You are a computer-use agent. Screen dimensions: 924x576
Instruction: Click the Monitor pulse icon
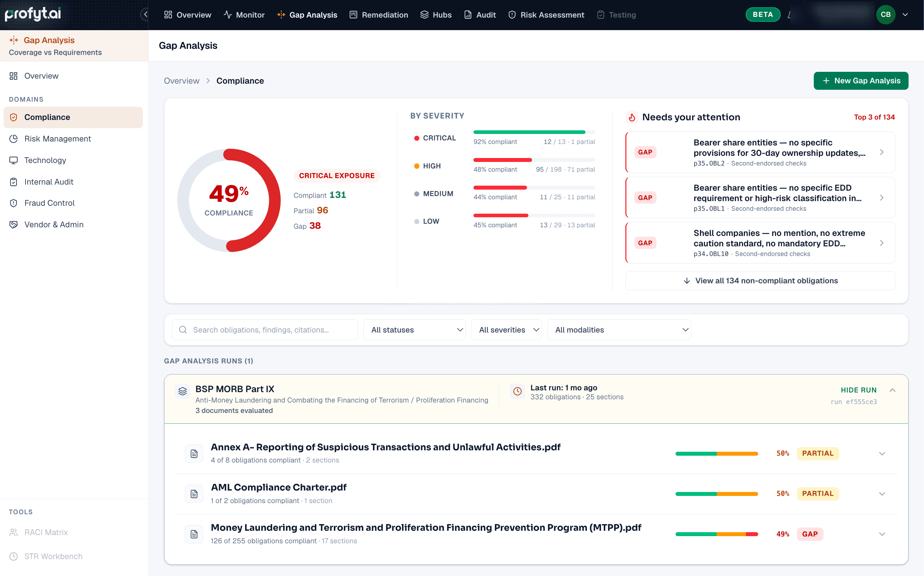click(x=228, y=14)
